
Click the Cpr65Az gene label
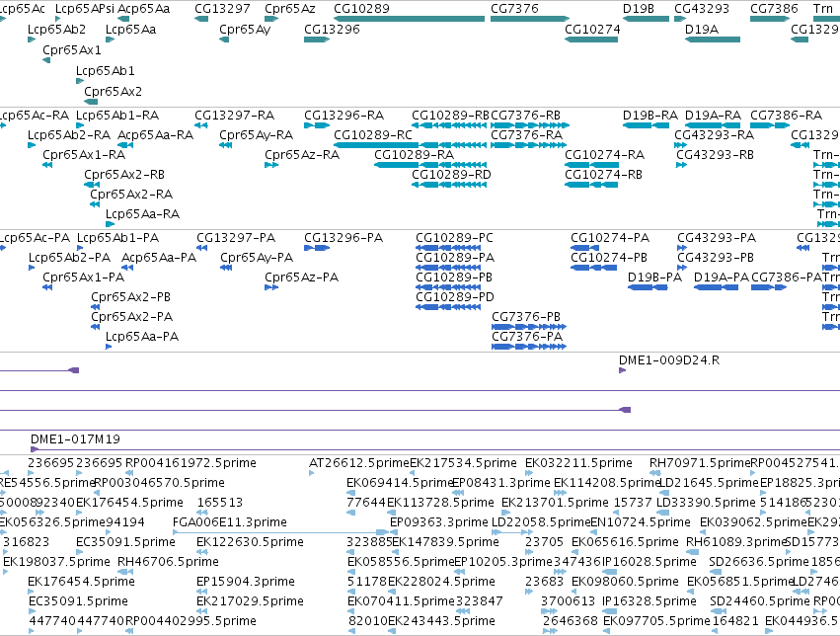click(290, 9)
